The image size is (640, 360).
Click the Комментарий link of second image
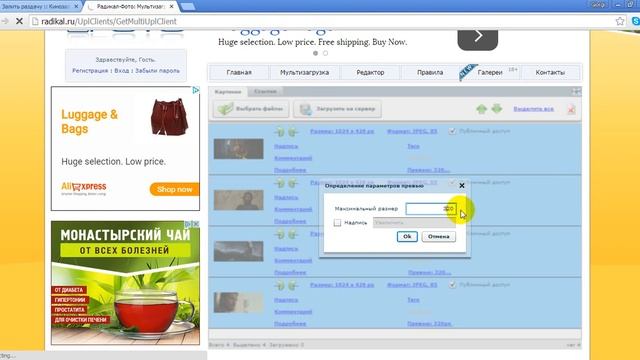(x=293, y=209)
